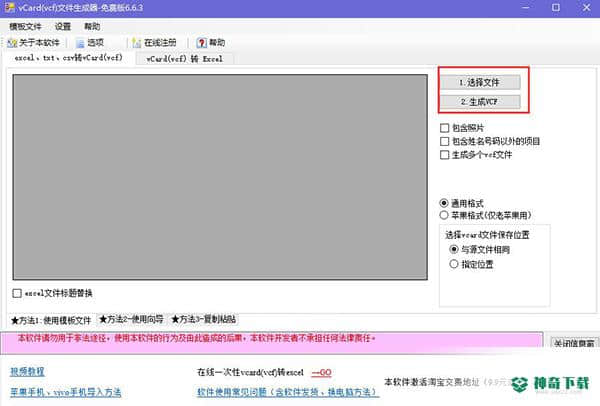Click the 2. 生成VCF button
The width and height of the screenshot is (600, 406).
pos(480,102)
